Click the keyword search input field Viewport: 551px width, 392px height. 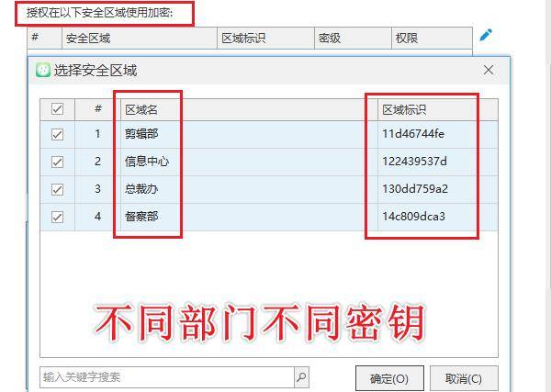165,377
